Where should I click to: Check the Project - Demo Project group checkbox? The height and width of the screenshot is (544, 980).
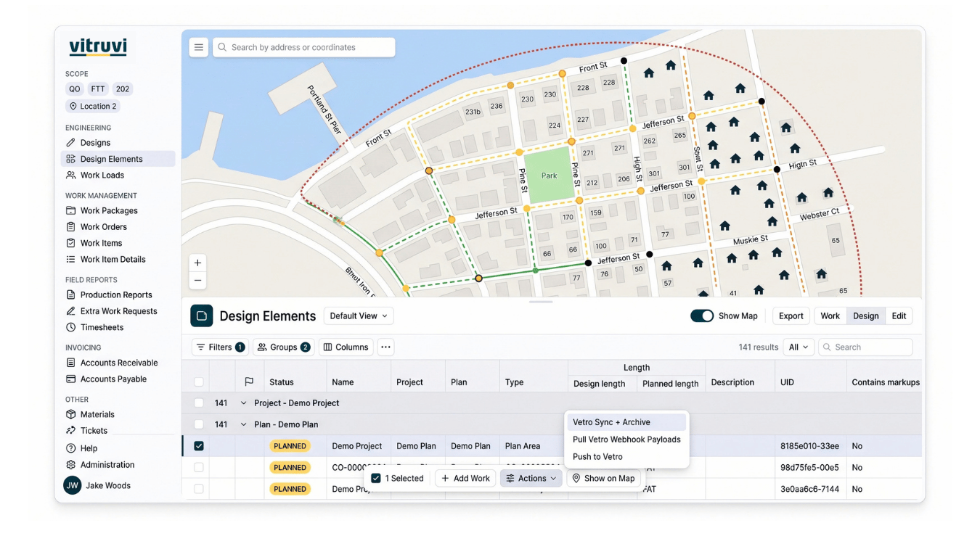(198, 403)
